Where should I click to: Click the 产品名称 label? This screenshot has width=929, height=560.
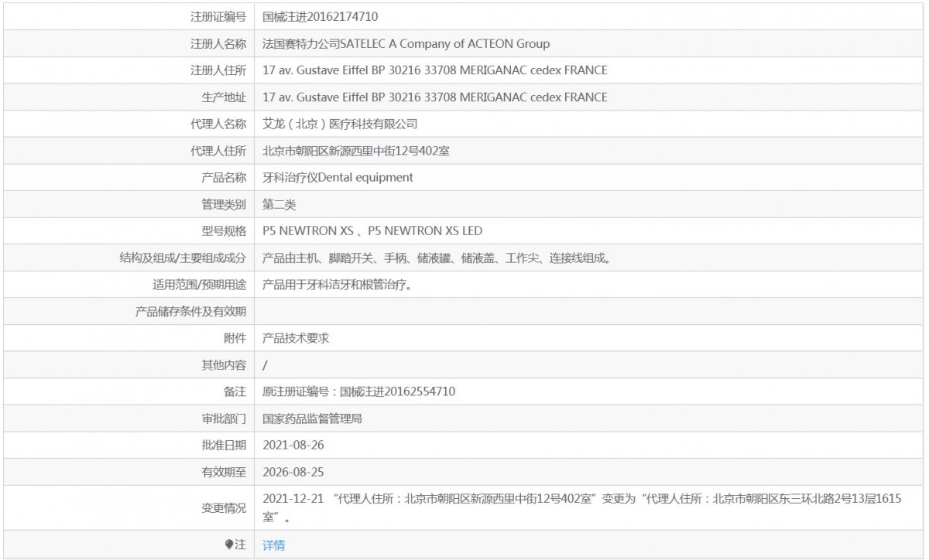pyautogui.click(x=224, y=177)
